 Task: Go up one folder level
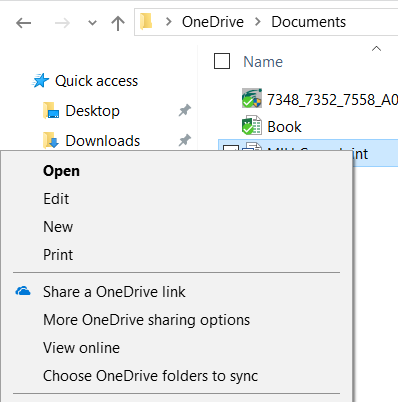coord(118,23)
